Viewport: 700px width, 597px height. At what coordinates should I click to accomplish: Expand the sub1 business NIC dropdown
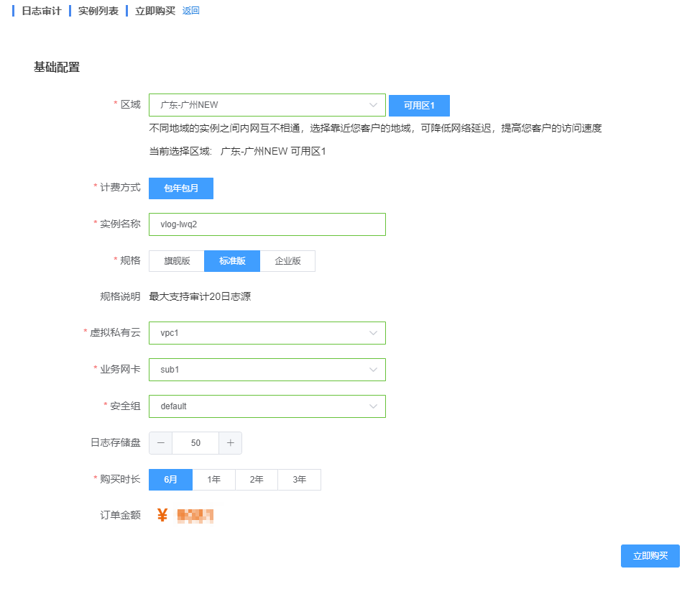click(267, 370)
